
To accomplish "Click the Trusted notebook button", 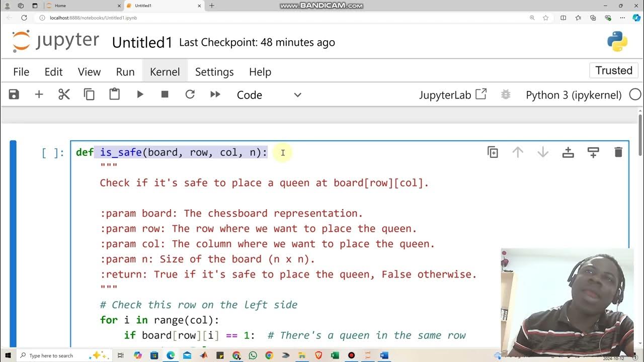I will pyautogui.click(x=614, y=70).
